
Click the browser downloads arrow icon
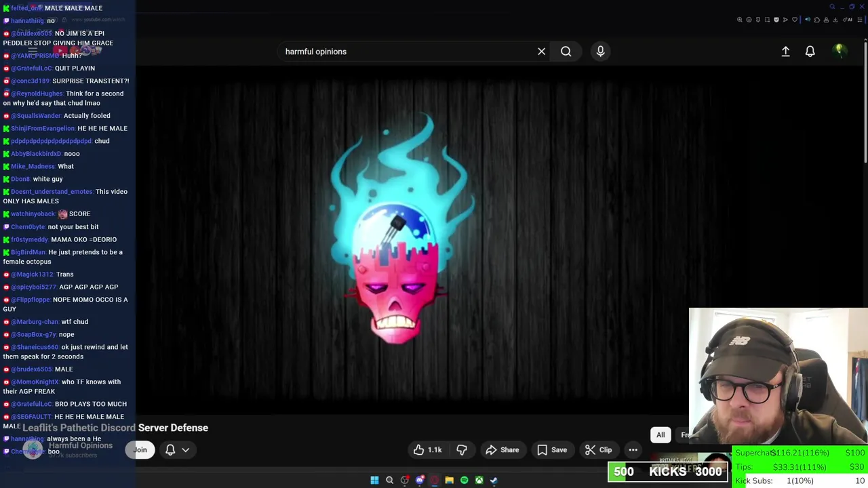(x=835, y=20)
